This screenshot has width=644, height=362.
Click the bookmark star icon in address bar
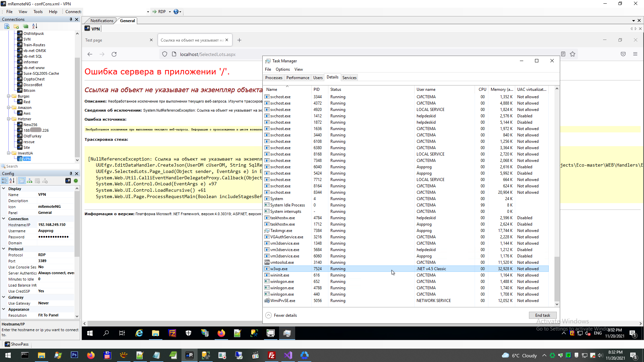pyautogui.click(x=573, y=54)
